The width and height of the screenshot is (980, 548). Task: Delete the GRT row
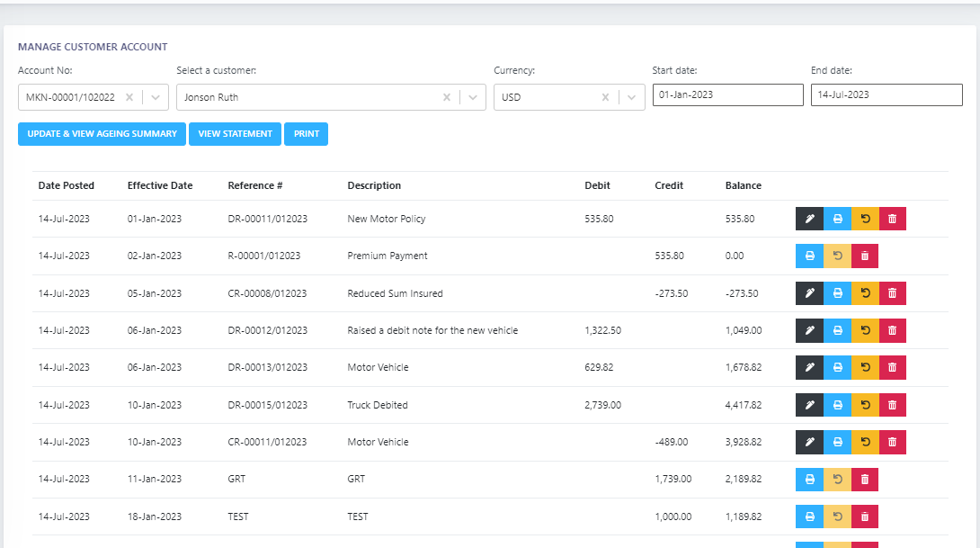(x=865, y=480)
